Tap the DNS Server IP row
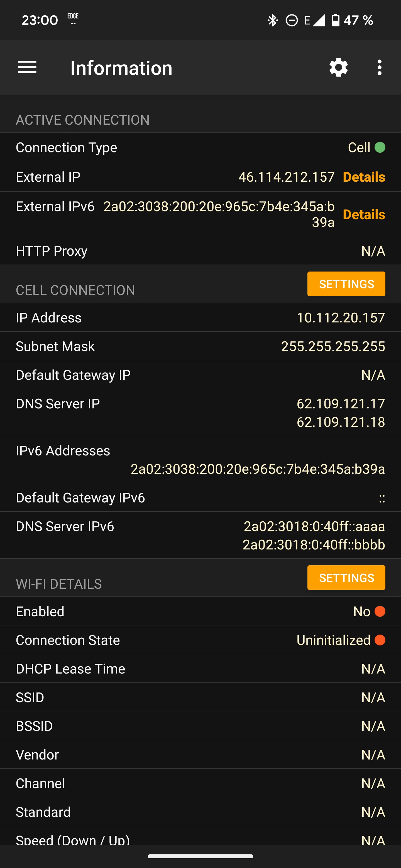 click(200, 412)
